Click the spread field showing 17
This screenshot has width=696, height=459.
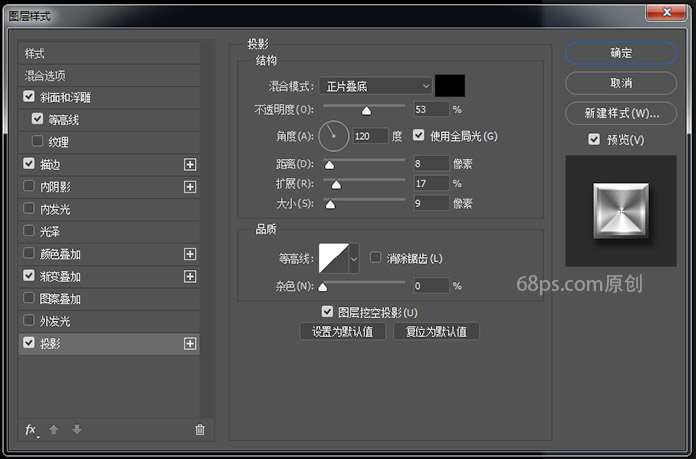pos(431,183)
